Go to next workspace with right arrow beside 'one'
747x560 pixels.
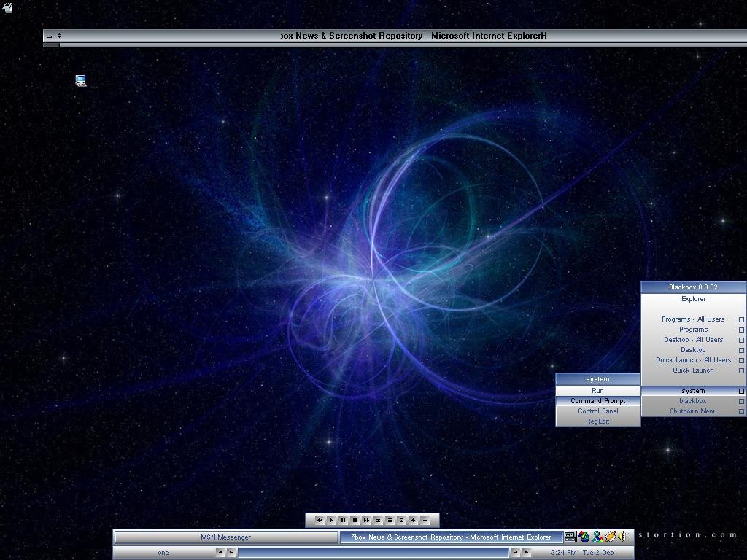click(231, 553)
